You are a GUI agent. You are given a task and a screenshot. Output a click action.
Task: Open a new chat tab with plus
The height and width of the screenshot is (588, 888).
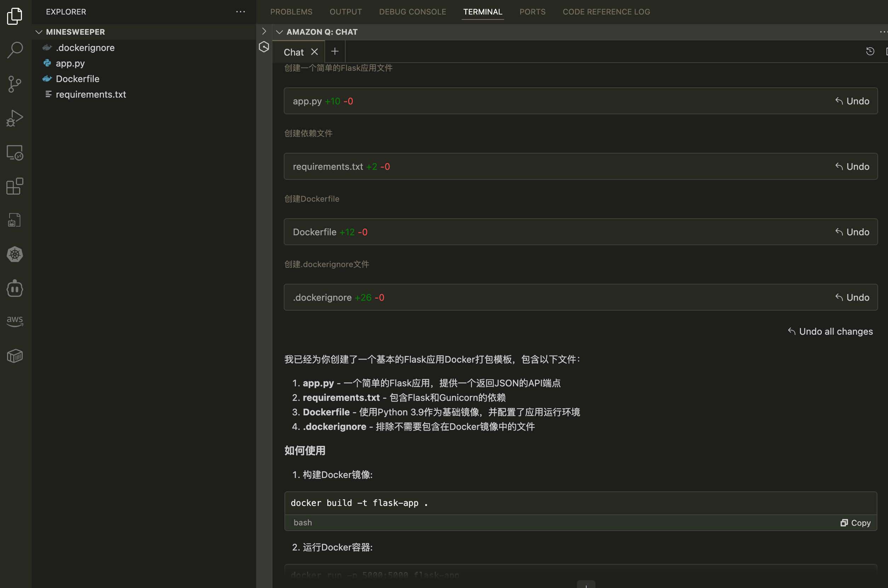[335, 51]
